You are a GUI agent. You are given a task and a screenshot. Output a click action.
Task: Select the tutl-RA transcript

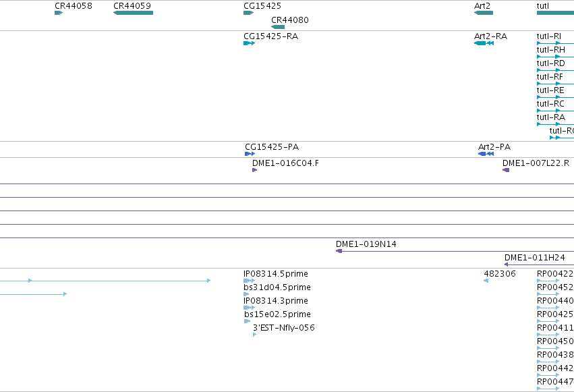(x=555, y=124)
